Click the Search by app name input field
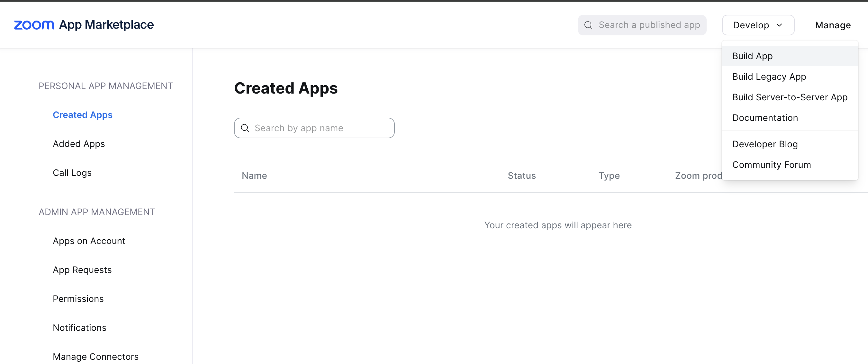868x364 pixels. 313,128
